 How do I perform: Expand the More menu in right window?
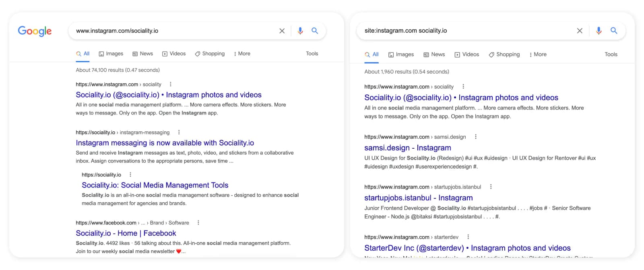point(538,54)
